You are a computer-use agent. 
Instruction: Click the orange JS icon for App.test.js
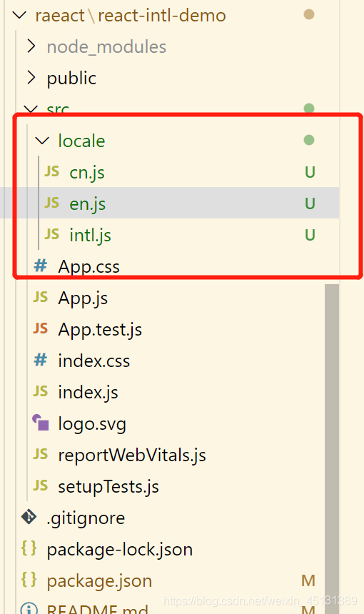coord(40,328)
